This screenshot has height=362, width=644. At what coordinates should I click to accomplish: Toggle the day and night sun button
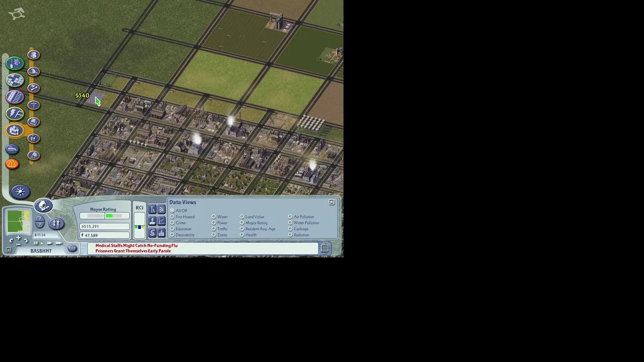coord(20,192)
